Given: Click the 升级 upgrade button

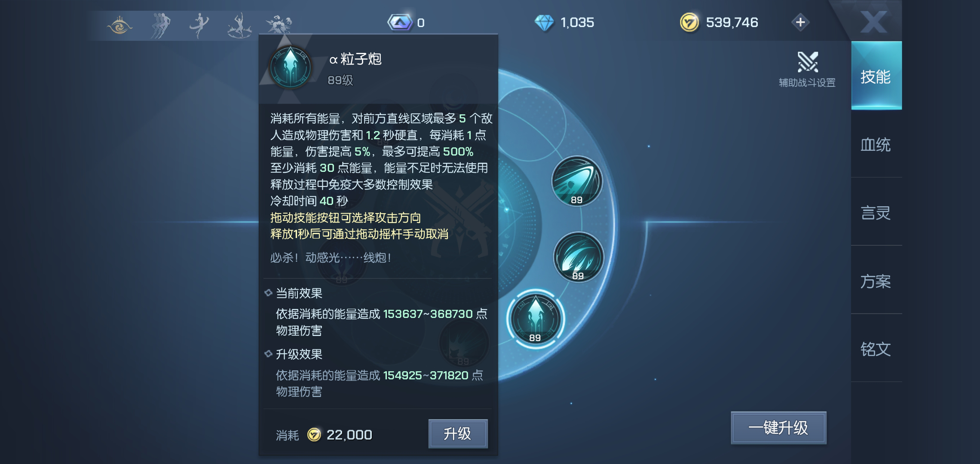Looking at the screenshot, I should [458, 433].
